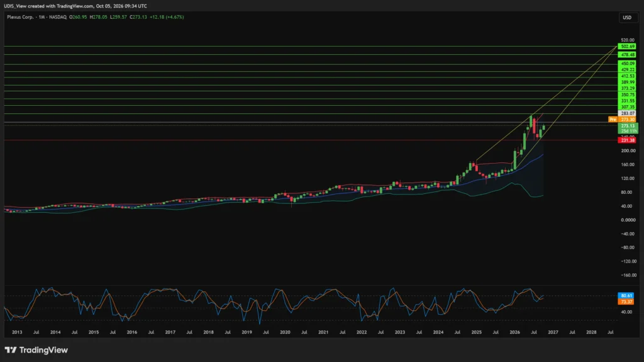Image resolution: width=644 pixels, height=362 pixels.
Task: Click the high value H278.05
Action: click(99, 17)
